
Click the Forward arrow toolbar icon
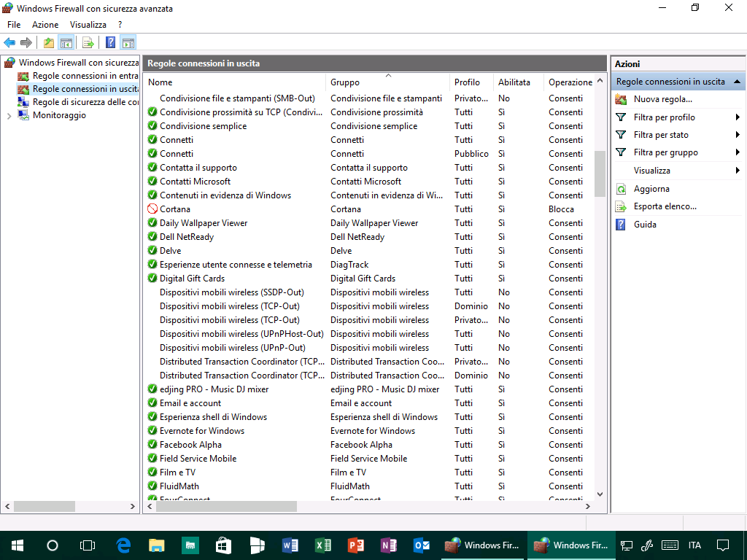tap(26, 42)
